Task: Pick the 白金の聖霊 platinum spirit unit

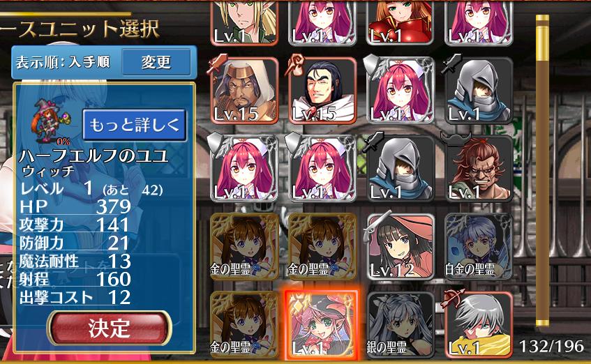Action: coord(479,246)
